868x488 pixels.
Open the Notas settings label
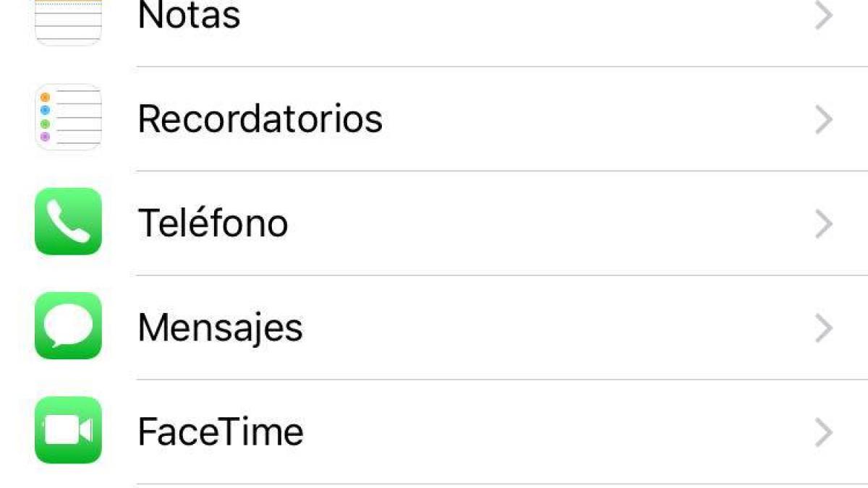click(189, 15)
